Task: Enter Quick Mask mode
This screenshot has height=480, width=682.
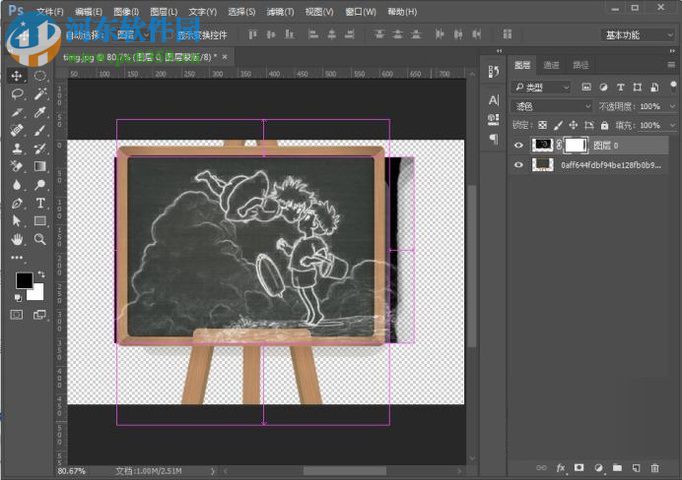Action: click(17, 314)
